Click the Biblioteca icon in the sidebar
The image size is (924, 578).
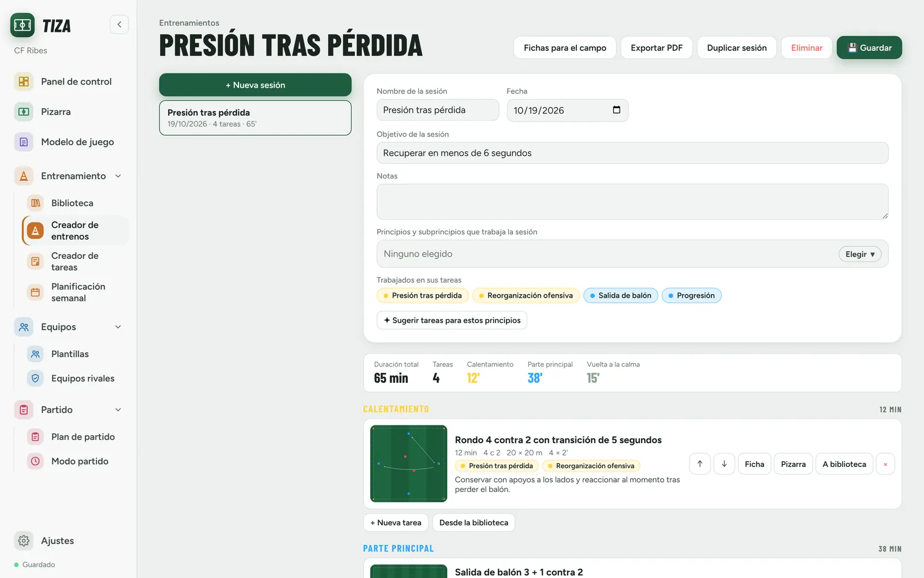[35, 203]
